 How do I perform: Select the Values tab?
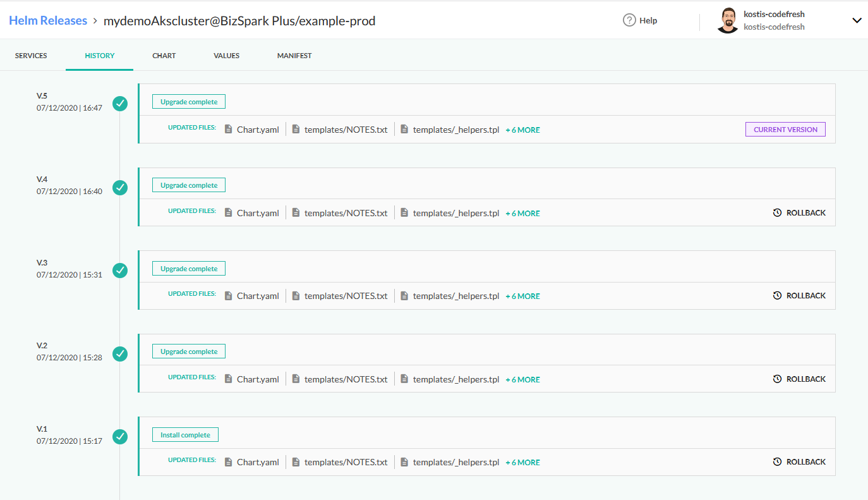(226, 56)
